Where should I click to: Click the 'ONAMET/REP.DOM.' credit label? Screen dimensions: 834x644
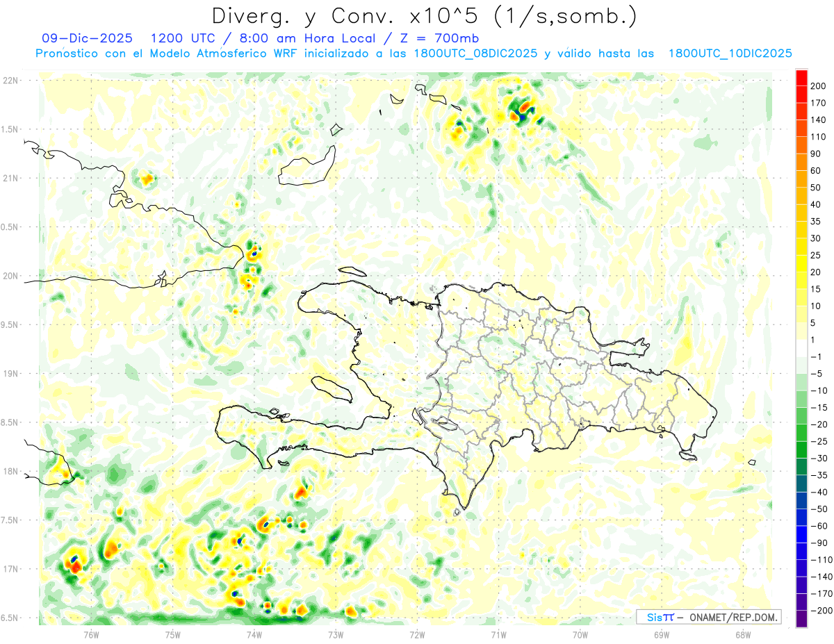tap(734, 617)
